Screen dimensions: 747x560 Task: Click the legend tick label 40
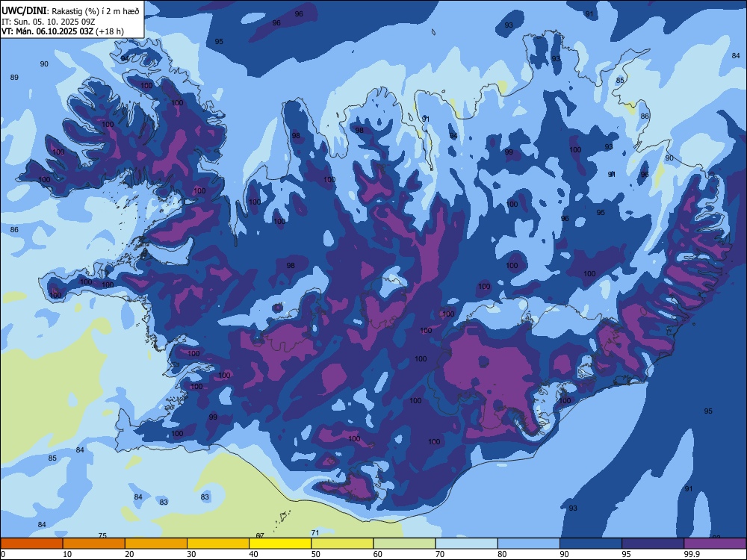point(253,554)
